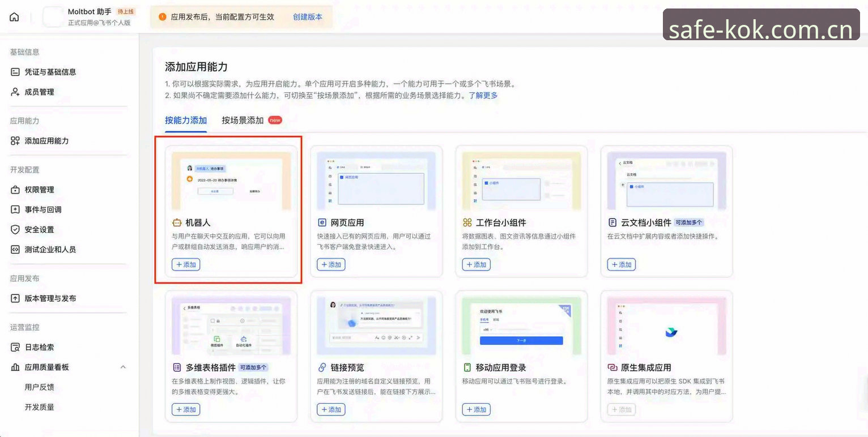Click the orange warning icon in banner
This screenshot has width=868, height=437.
163,17
